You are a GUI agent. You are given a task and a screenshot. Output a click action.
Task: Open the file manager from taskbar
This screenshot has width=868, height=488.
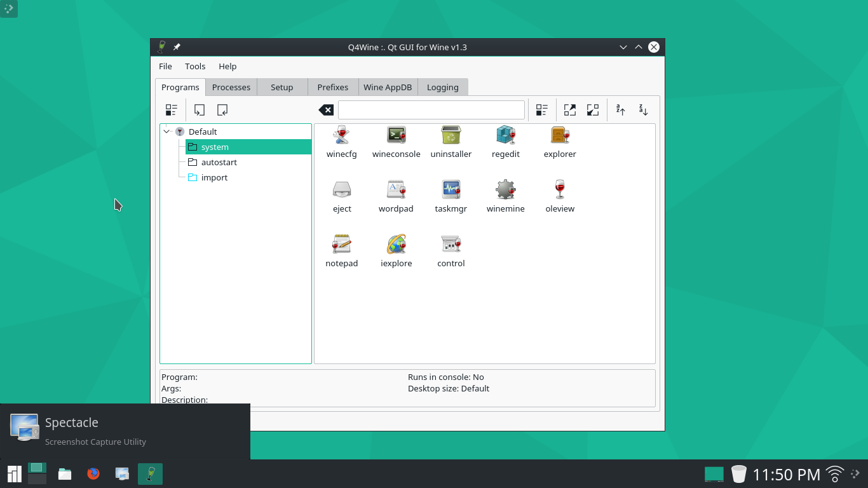click(x=64, y=474)
